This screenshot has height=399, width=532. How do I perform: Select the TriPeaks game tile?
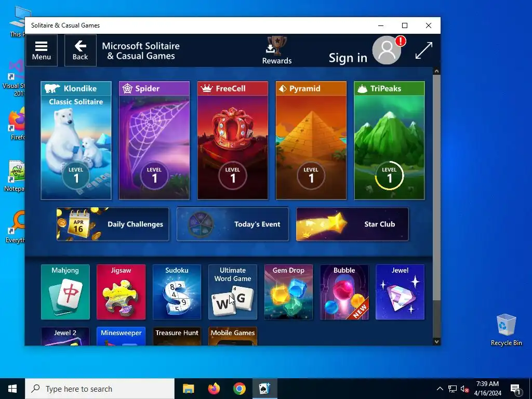(389, 140)
